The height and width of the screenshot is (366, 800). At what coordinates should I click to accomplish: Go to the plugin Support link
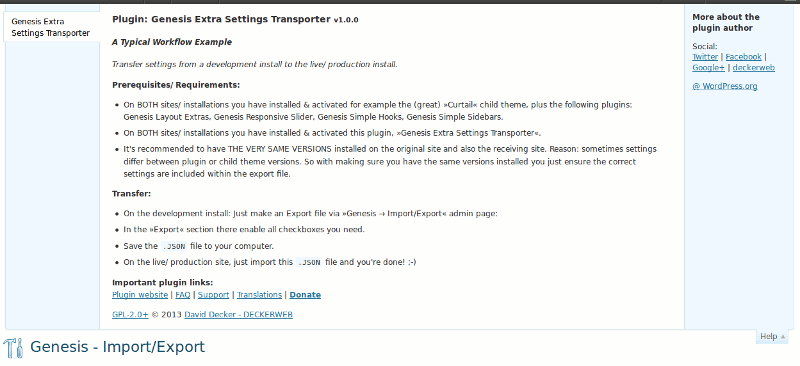pyautogui.click(x=213, y=295)
